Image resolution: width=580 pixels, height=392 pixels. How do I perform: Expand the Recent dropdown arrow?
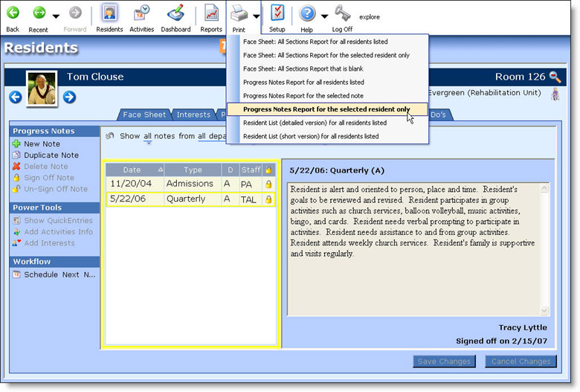(x=56, y=16)
